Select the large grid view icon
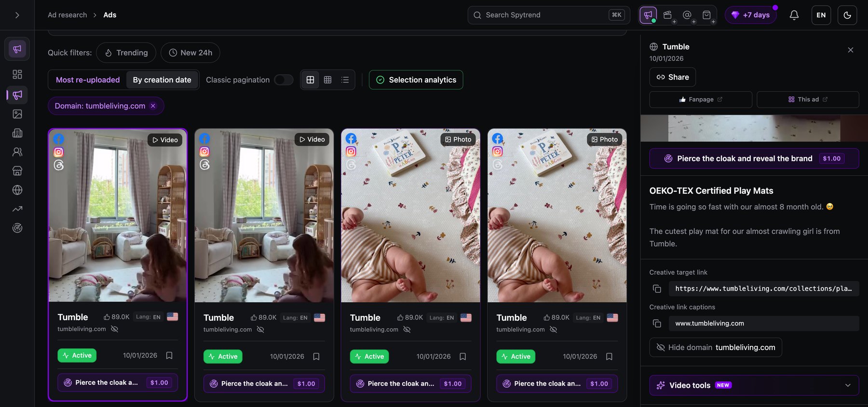Viewport: 868px width, 407px height. tap(310, 80)
